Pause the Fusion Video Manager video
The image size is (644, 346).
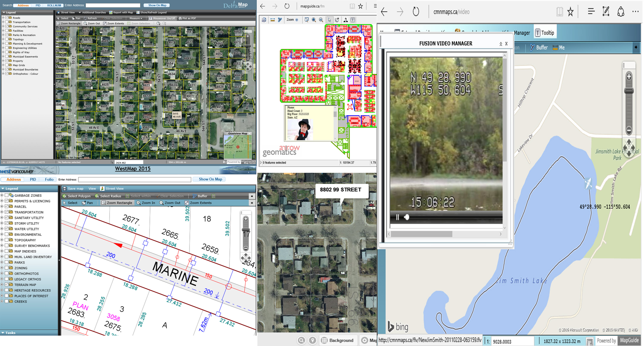398,217
